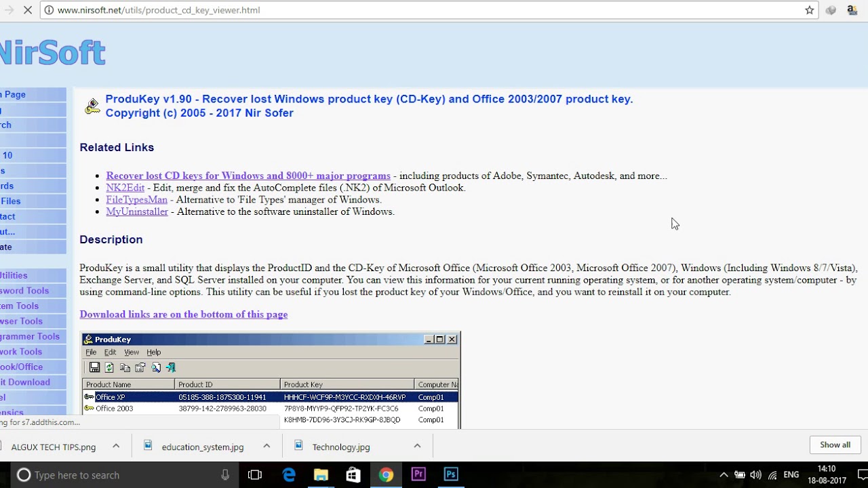
Task: Open the education_system.jpg file icon in downloads bar
Action: [149, 446]
